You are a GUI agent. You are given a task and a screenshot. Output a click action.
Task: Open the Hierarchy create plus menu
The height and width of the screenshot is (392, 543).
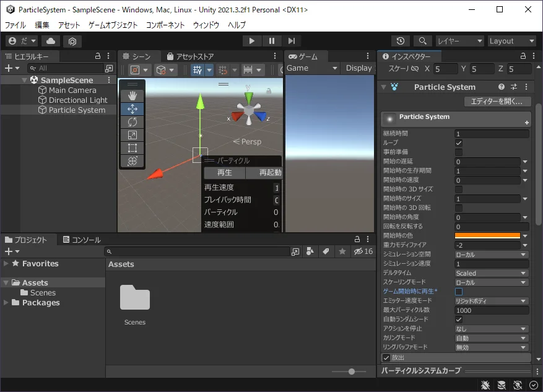pyautogui.click(x=12, y=68)
